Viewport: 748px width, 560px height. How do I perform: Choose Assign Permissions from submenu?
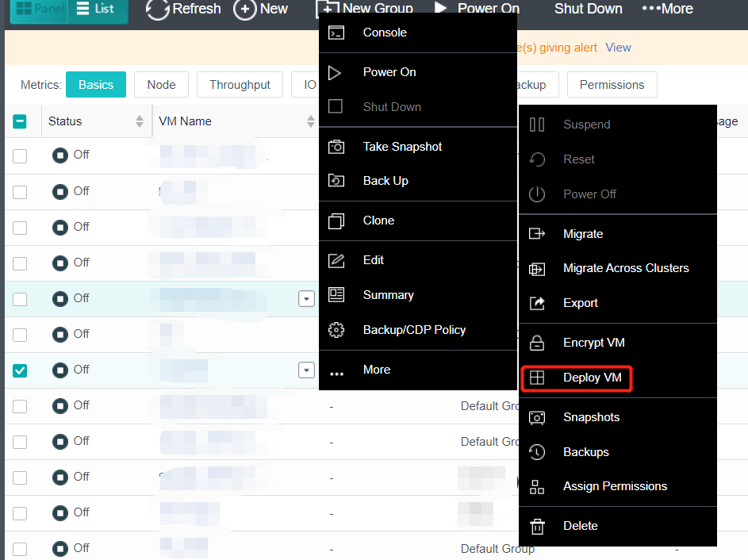[x=615, y=486]
